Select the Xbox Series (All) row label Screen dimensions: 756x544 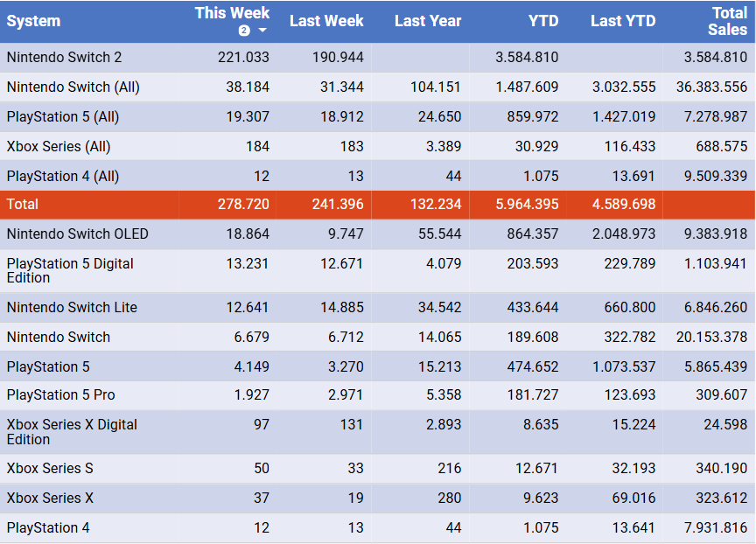(59, 146)
